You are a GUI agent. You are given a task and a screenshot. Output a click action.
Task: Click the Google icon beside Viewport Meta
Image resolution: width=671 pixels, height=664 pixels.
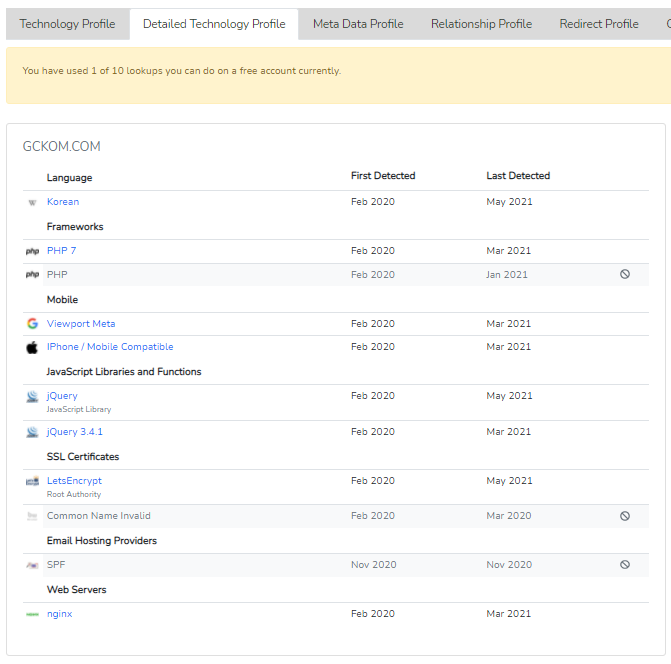click(x=33, y=323)
